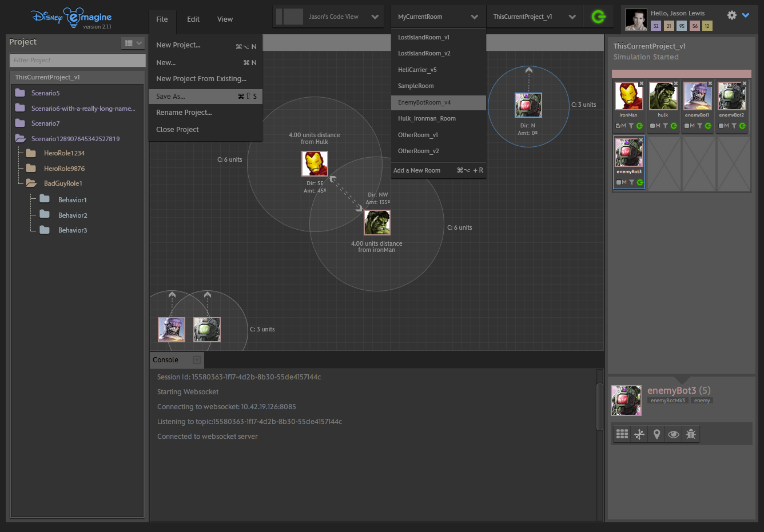Click the grid view icon for enemyBot3
Image resolution: width=764 pixels, height=532 pixels.
pyautogui.click(x=622, y=434)
